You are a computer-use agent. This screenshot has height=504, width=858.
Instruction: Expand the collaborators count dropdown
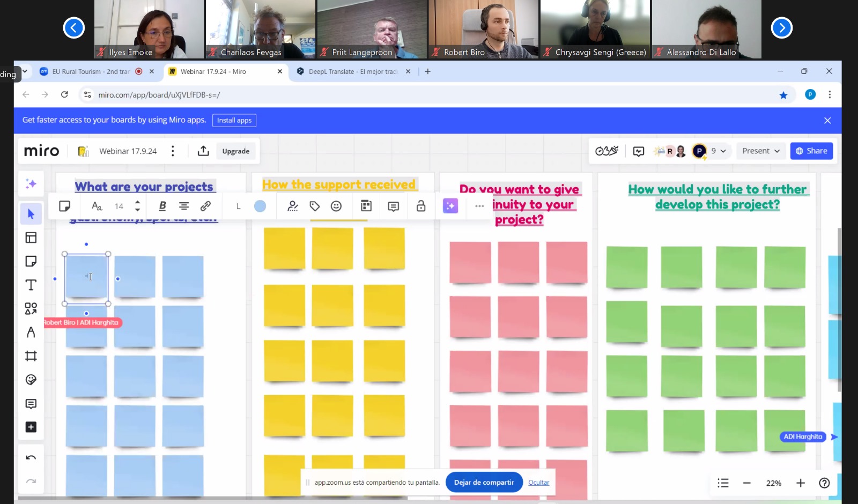[x=719, y=151]
